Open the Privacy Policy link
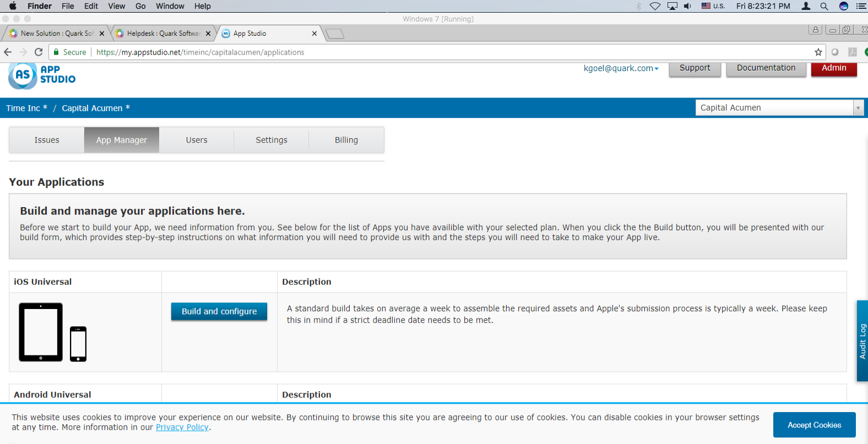The image size is (868, 444). click(182, 427)
